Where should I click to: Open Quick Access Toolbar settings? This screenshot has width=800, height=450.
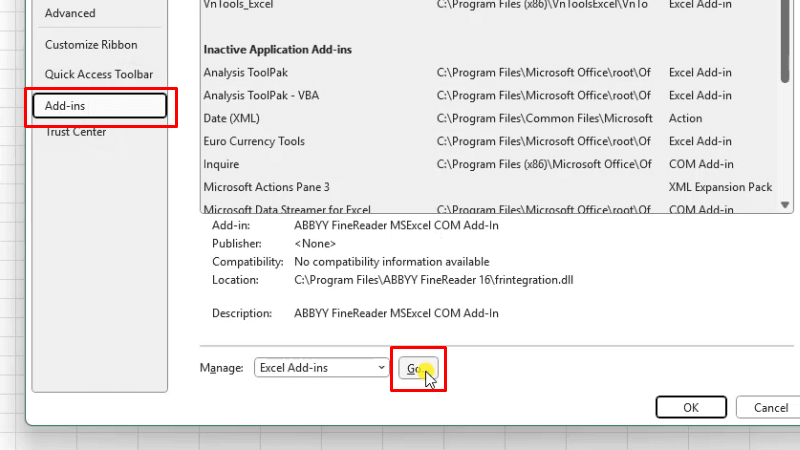click(98, 75)
